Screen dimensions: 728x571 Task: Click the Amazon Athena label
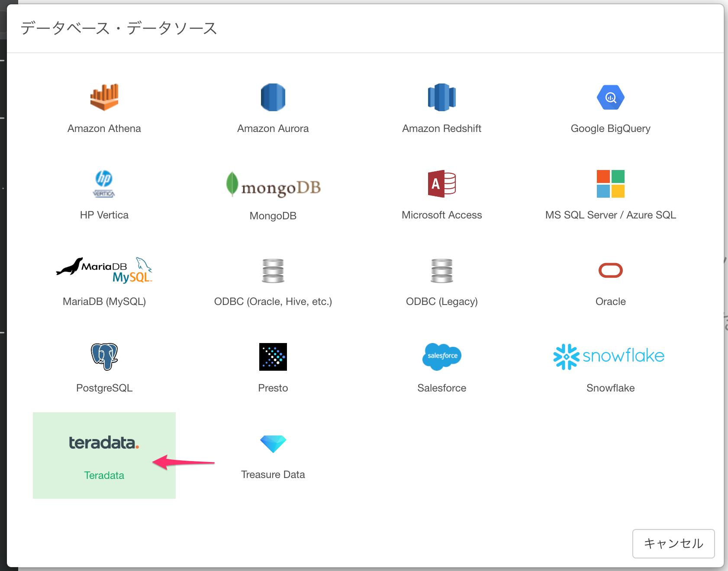coord(104,128)
